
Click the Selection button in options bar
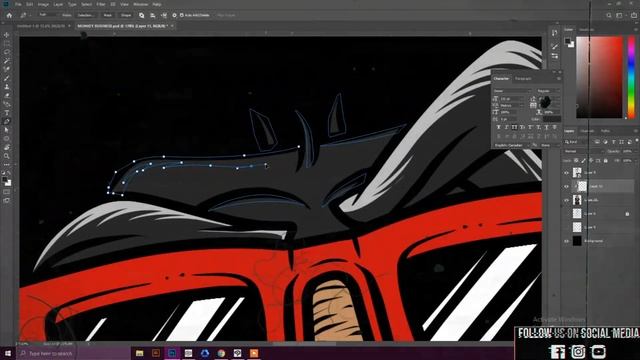[85, 15]
